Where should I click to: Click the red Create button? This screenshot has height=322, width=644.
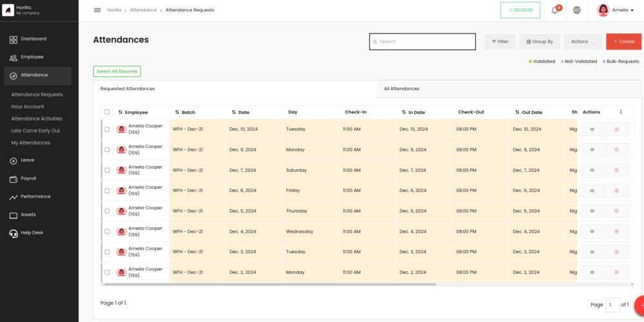click(623, 41)
